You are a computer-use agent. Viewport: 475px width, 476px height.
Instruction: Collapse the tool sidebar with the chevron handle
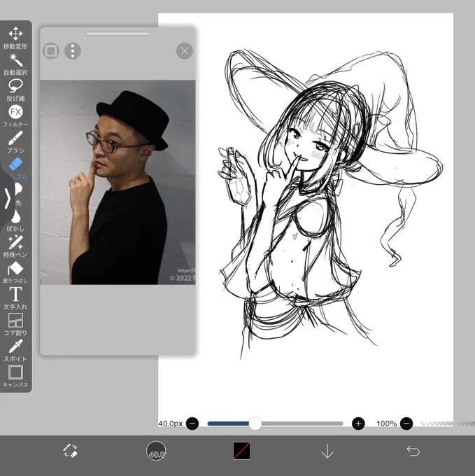point(8,198)
